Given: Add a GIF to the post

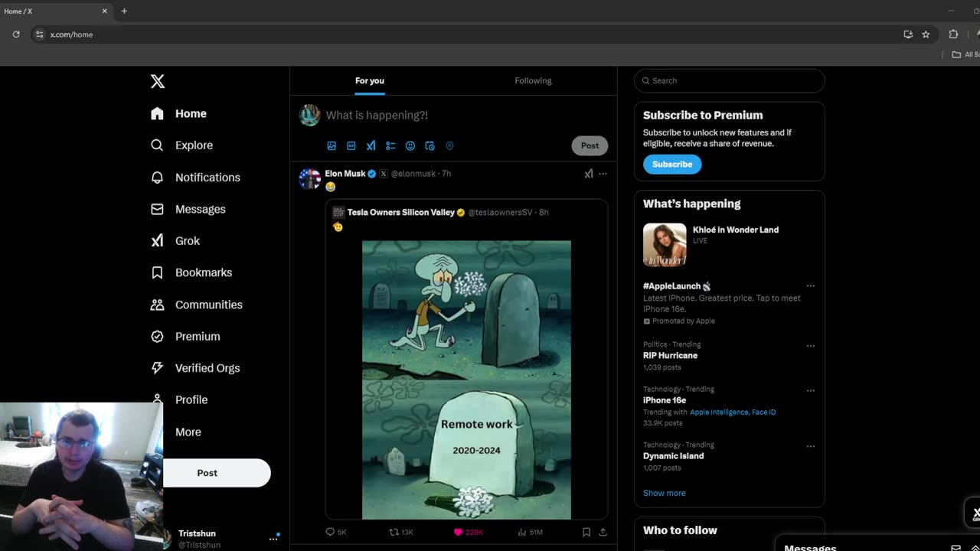Looking at the screenshot, I should pos(351,145).
